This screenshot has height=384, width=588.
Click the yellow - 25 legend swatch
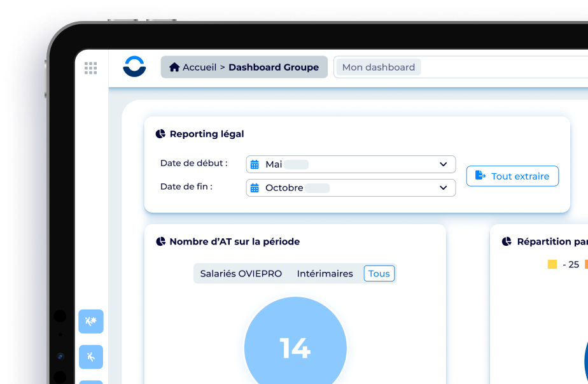[552, 264]
